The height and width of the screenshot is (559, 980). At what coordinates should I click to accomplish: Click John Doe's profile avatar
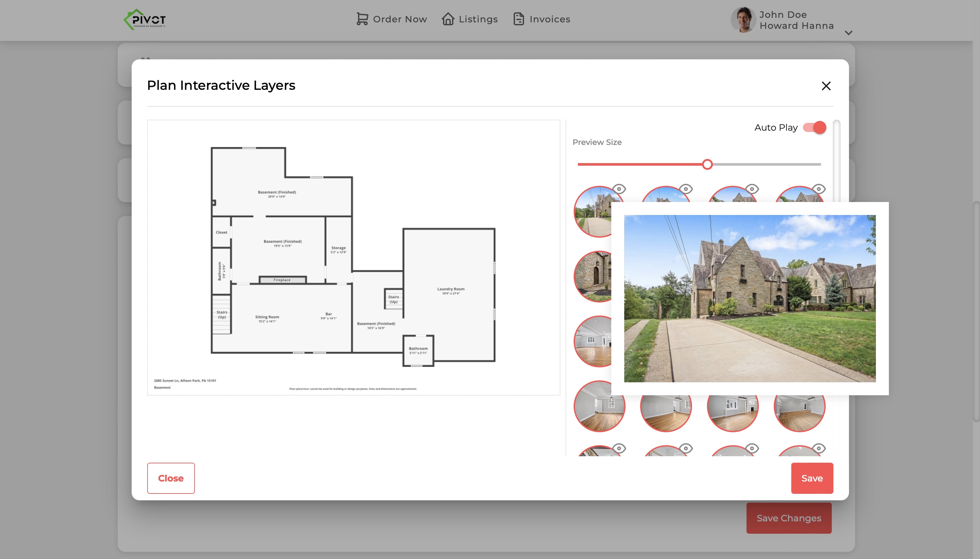point(743,20)
